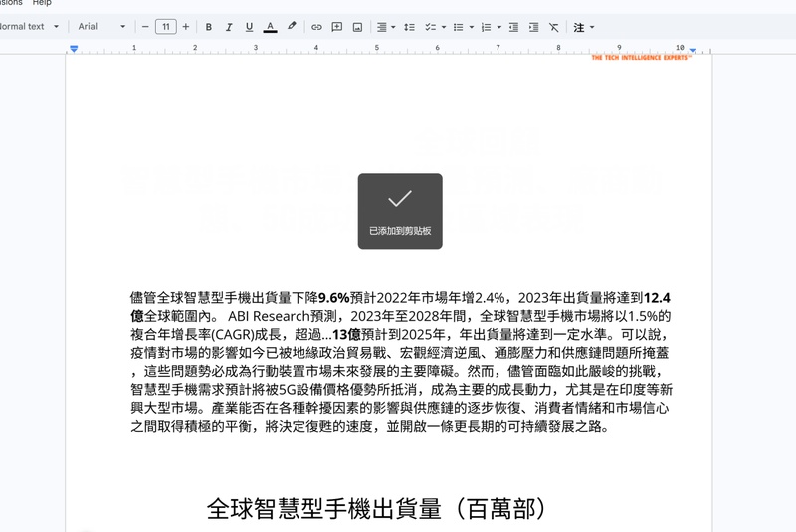Screen dimensions: 796x532
Task: Decrease font size with minus button
Action: point(145,27)
